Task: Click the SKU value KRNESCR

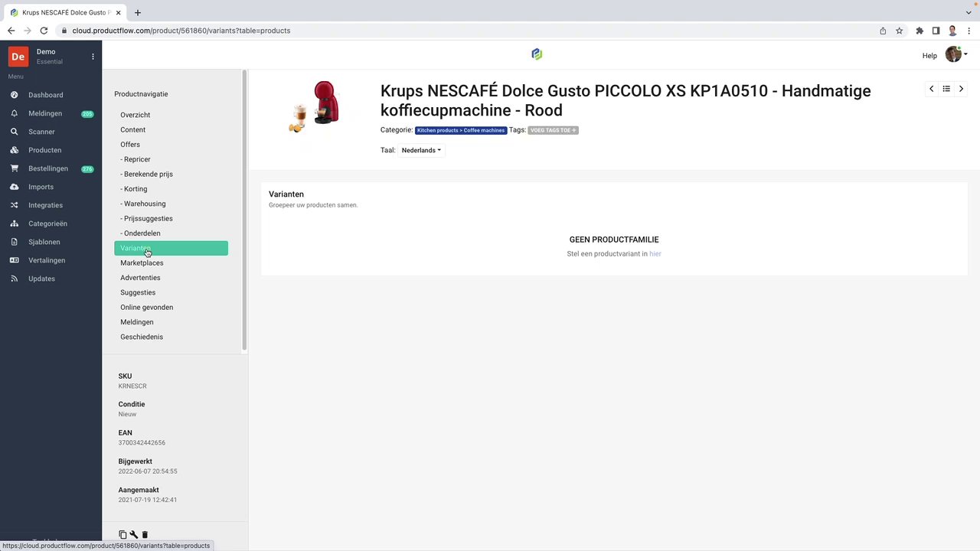Action: coord(132,386)
